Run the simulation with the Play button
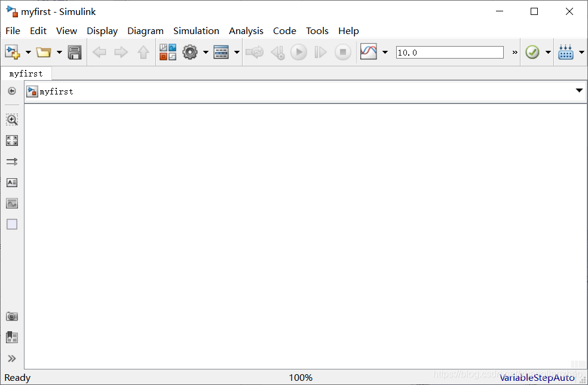 coord(299,52)
